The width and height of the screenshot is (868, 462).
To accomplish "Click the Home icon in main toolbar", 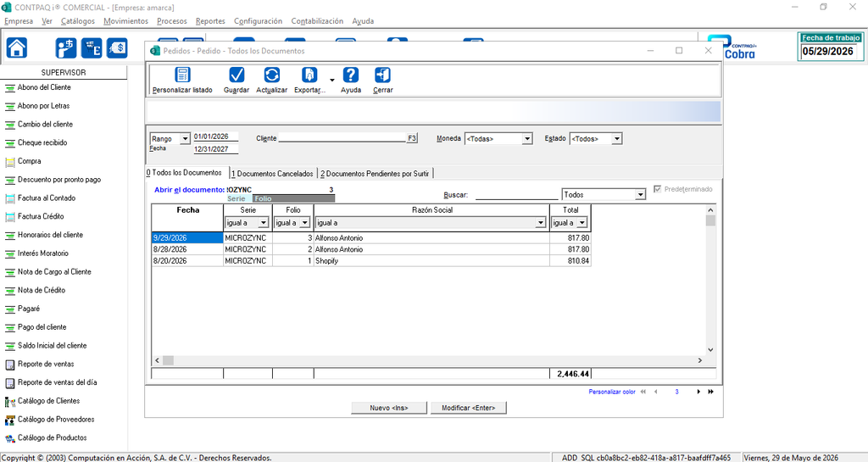I will (17, 47).
